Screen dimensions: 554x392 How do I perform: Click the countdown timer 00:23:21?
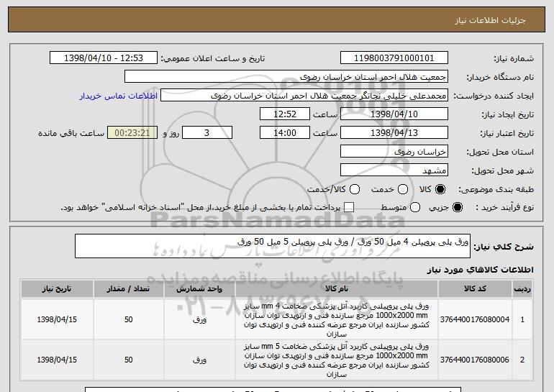tap(132, 133)
